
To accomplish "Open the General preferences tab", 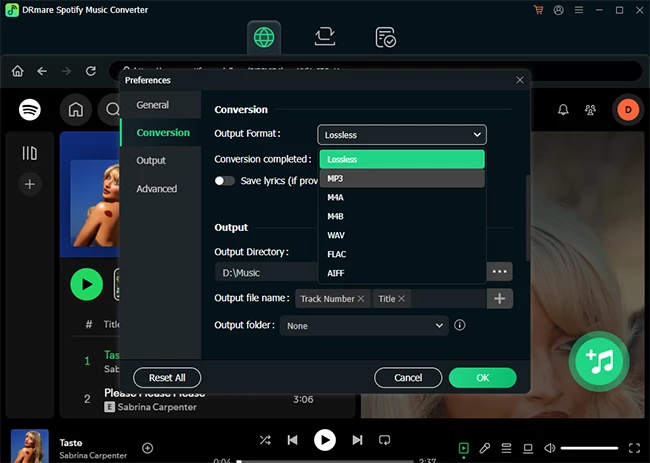I will [153, 105].
